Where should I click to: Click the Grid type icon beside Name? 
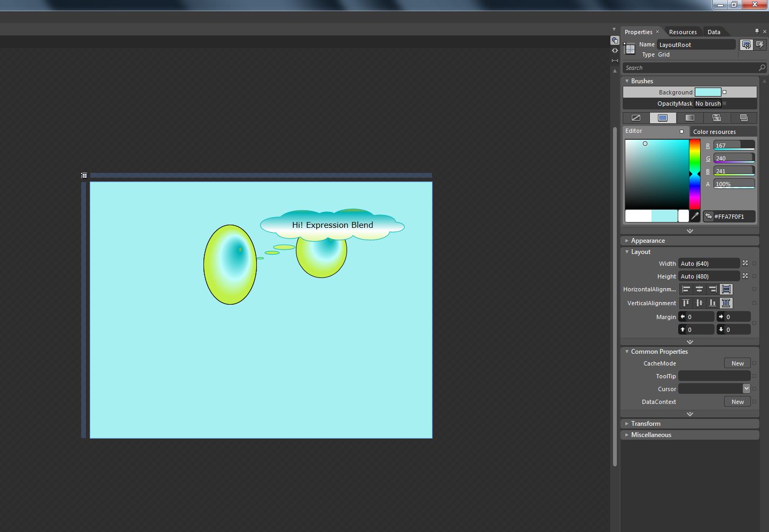tap(630, 49)
